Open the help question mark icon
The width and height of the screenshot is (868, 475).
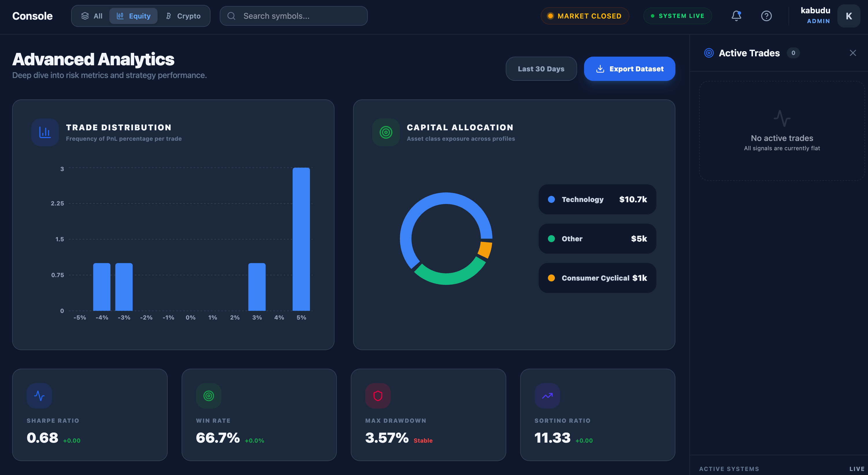coord(766,16)
